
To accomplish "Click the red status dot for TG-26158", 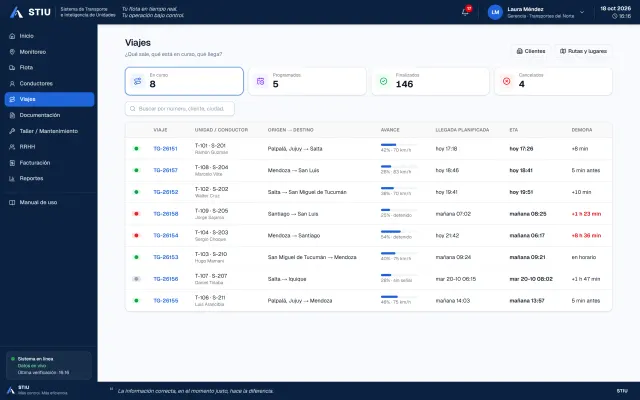I will [136, 214].
